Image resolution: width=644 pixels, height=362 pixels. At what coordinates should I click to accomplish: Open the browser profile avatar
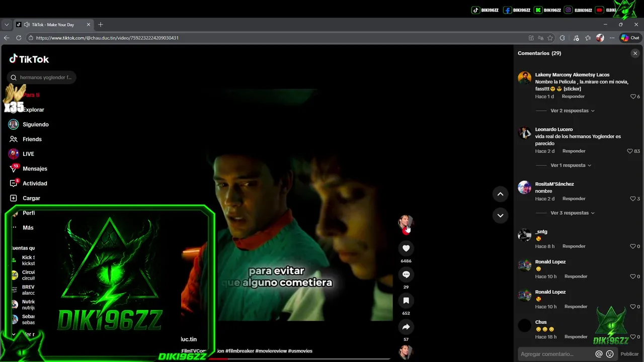(x=600, y=38)
